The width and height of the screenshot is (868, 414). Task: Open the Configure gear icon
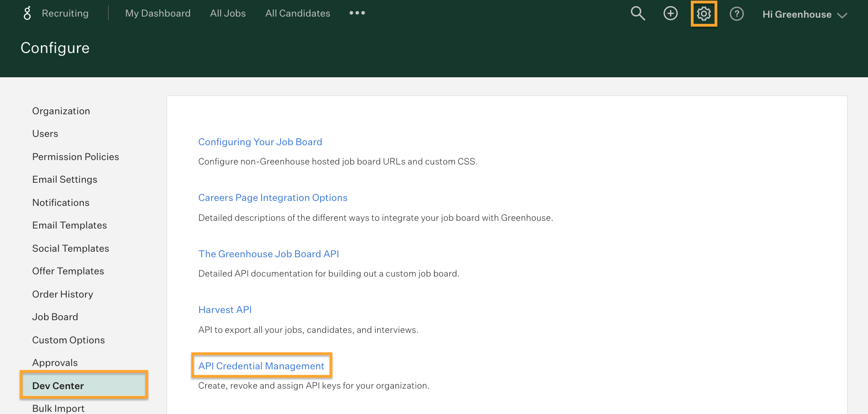point(704,13)
